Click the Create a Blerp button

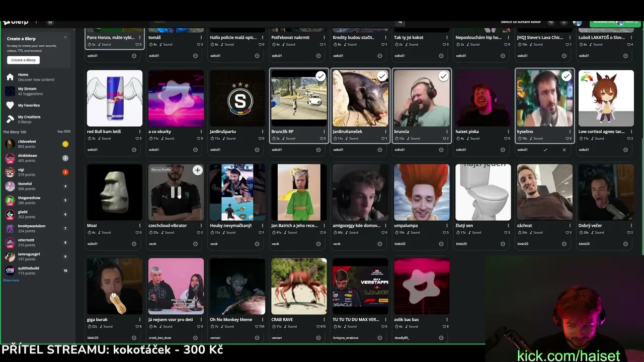(24, 60)
